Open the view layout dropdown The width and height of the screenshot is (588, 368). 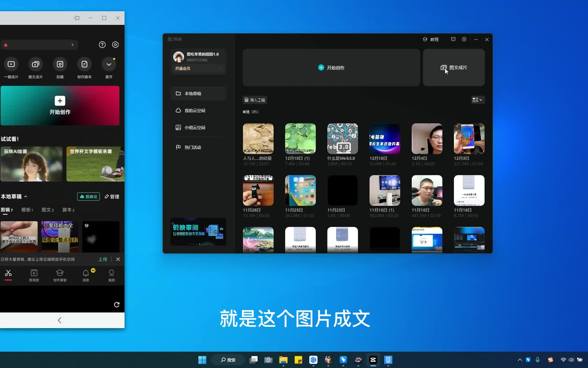coord(477,100)
